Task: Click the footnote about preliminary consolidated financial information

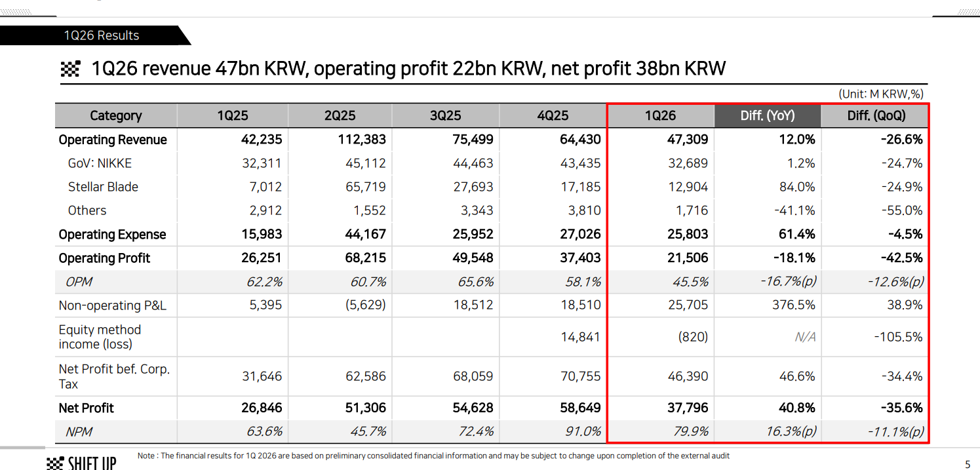Action: click(433, 456)
